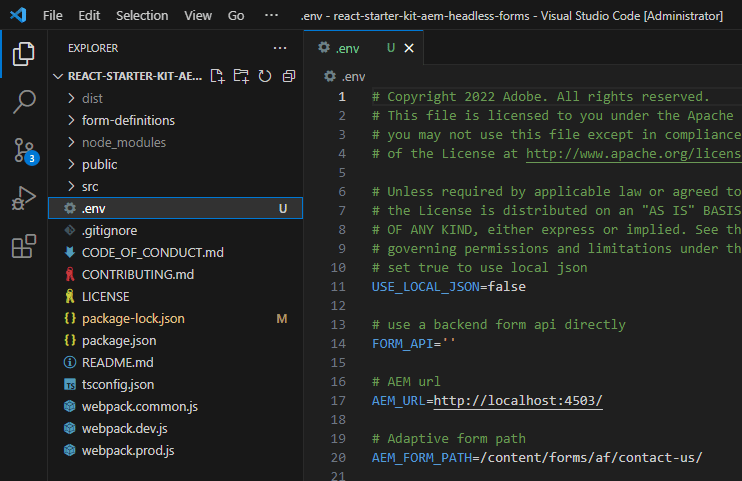This screenshot has height=481, width=742.
Task: Collapse all folders in Explorer
Action: [289, 76]
